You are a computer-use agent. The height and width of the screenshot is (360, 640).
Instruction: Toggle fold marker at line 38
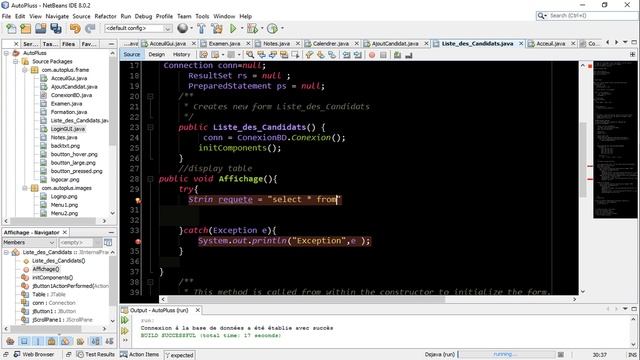150,282
